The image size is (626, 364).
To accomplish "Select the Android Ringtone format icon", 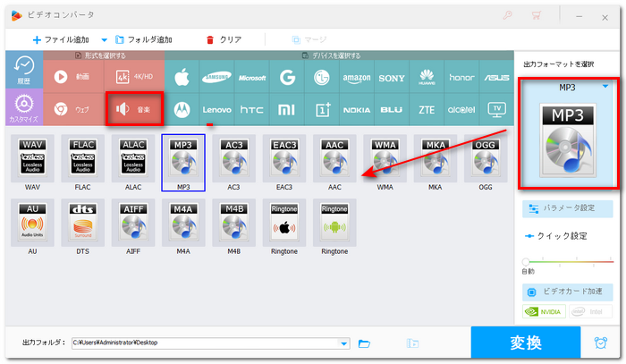I will 334,225.
